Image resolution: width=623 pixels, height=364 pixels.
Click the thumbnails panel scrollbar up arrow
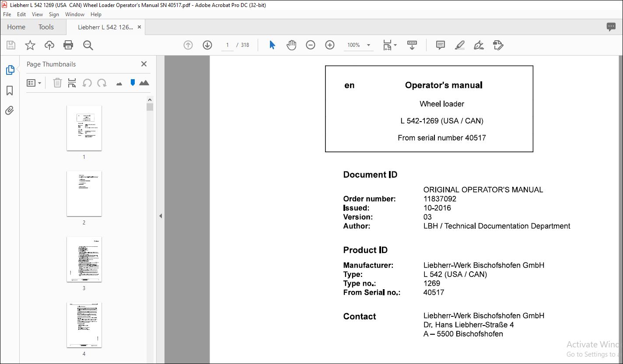click(150, 100)
